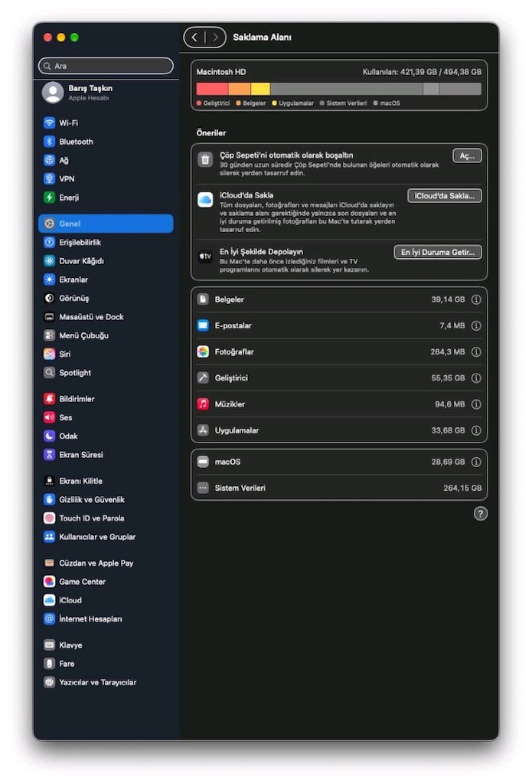Screen dimensions: 532x784
Task: Open Cüzdan ve Apple Pay icon
Action: (x=49, y=563)
